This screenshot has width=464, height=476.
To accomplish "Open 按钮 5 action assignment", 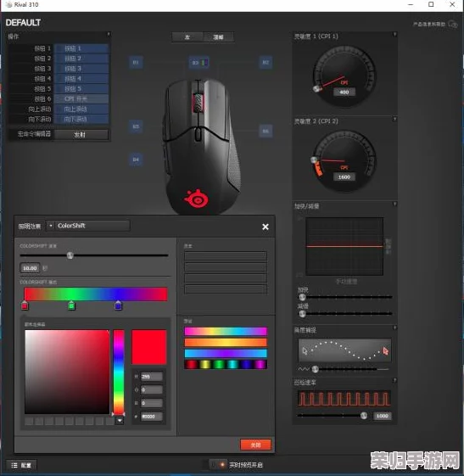I will coord(81,89).
